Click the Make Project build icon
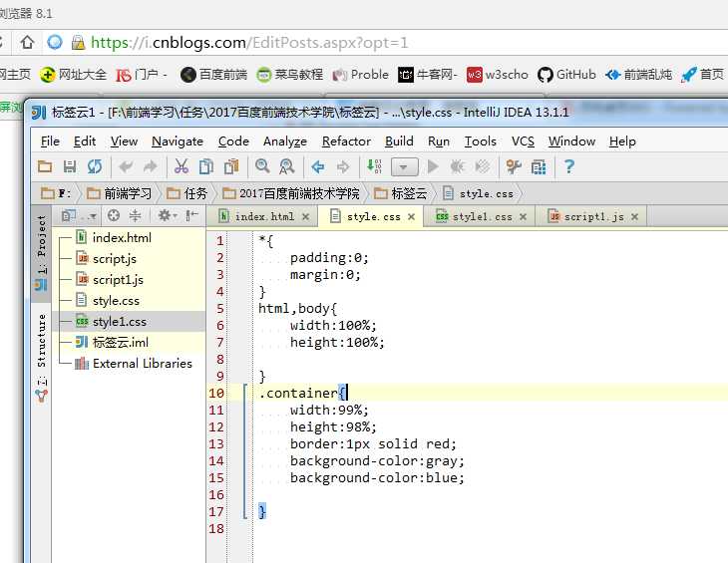The width and height of the screenshot is (728, 563). click(x=374, y=166)
